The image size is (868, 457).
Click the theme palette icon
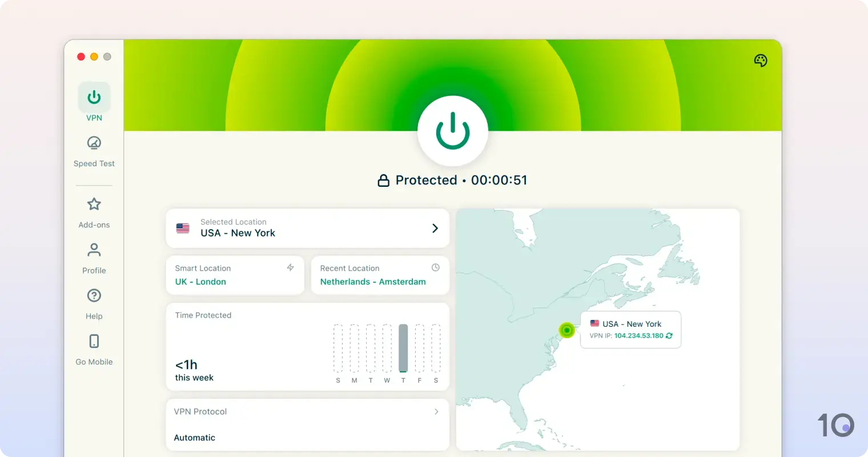coord(761,60)
